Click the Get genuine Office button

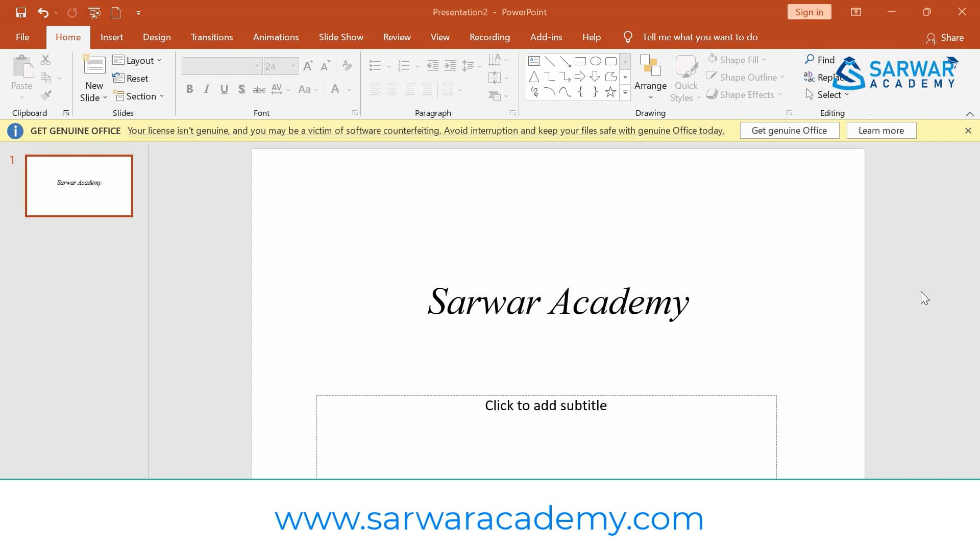(789, 130)
